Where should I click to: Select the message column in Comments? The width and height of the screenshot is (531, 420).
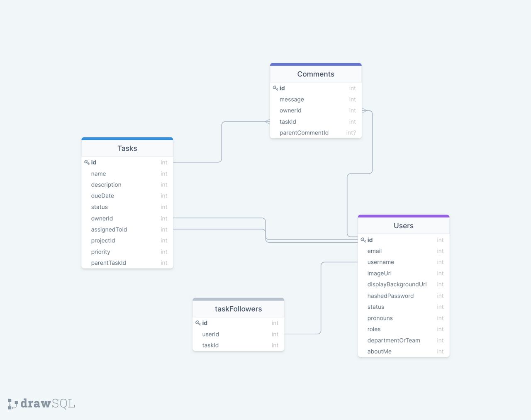pyautogui.click(x=292, y=100)
